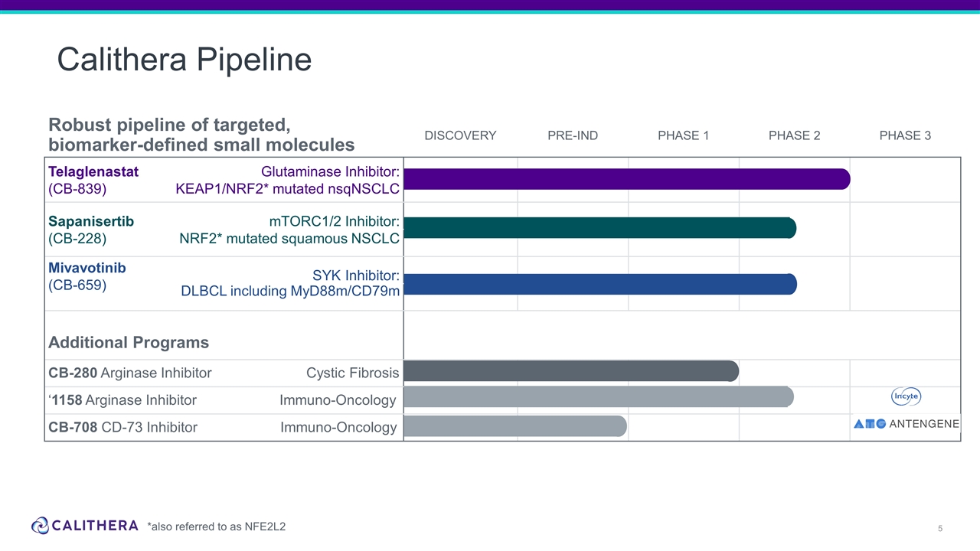Select the Discovery column header
The height and width of the screenshot is (551, 980).
[460, 135]
